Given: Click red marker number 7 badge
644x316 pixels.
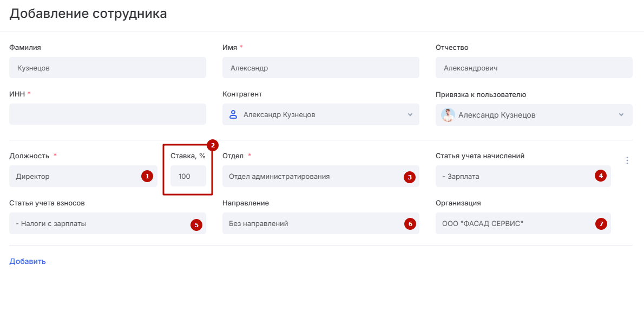Looking at the screenshot, I should [600, 223].
